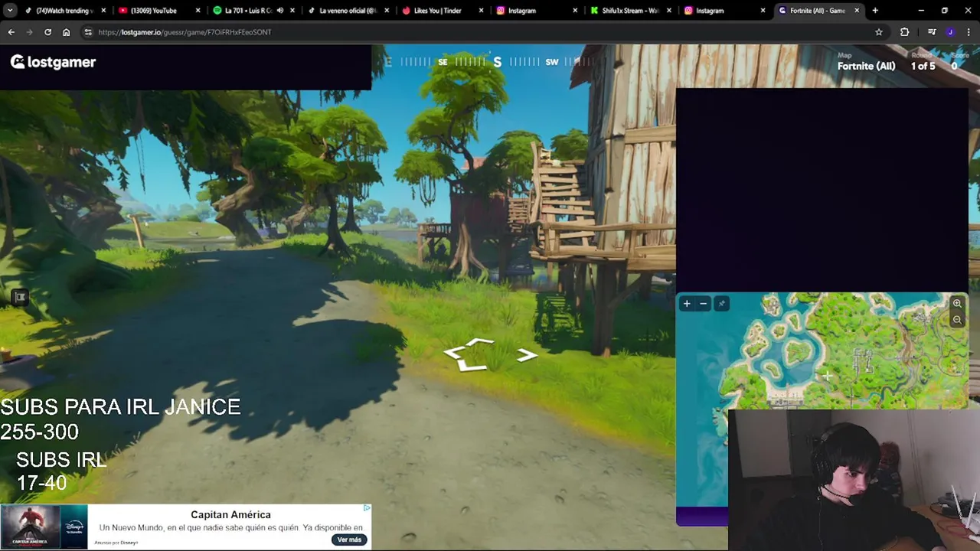Screen dimensions: 980x551
Task: Click the SE marker on compass bar
Action: pos(443,62)
